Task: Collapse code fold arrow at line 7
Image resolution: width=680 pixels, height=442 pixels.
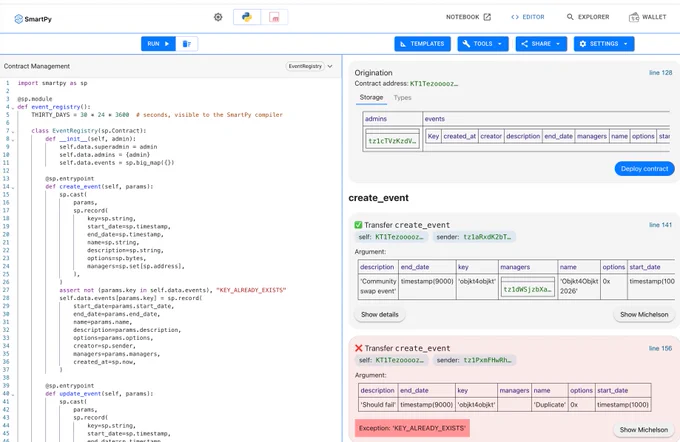Action: pos(13,131)
